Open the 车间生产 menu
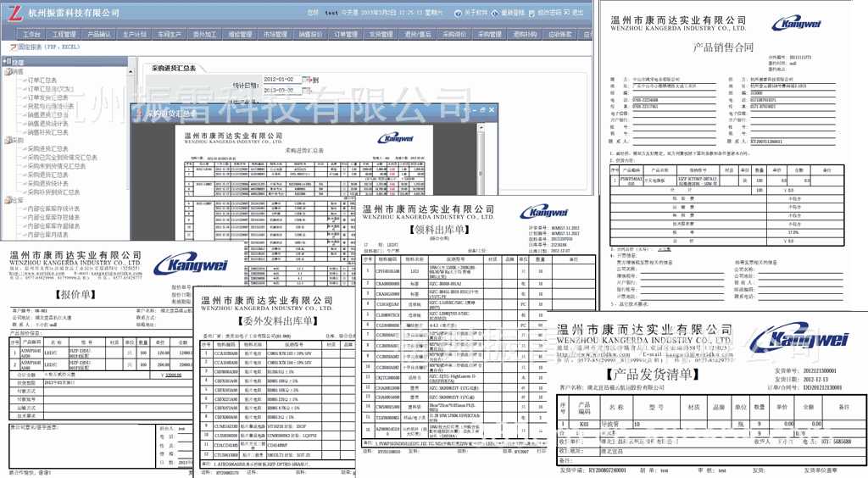Image resolution: width=868 pixels, height=478 pixels. click(169, 34)
